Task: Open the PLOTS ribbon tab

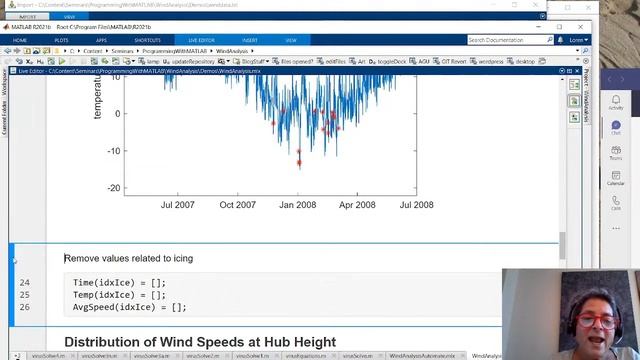Action: (x=61, y=40)
